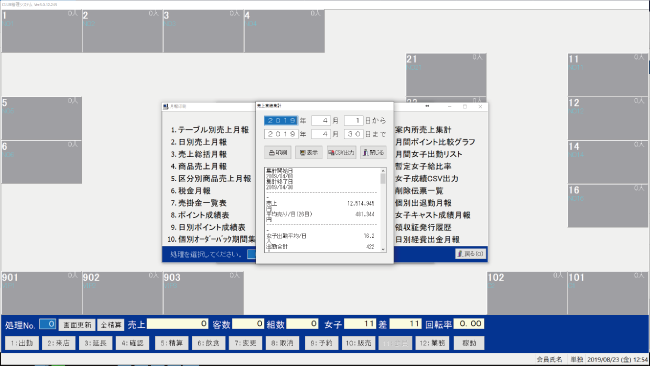This screenshot has width=650, height=366.
Task: Click the 売上 total field in bottom bar
Action: [x=178, y=324]
